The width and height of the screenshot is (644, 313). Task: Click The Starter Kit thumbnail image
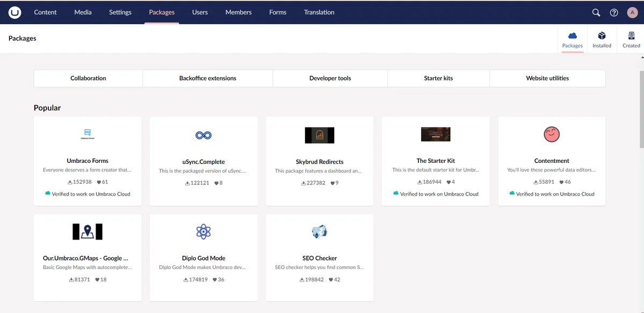(436, 134)
